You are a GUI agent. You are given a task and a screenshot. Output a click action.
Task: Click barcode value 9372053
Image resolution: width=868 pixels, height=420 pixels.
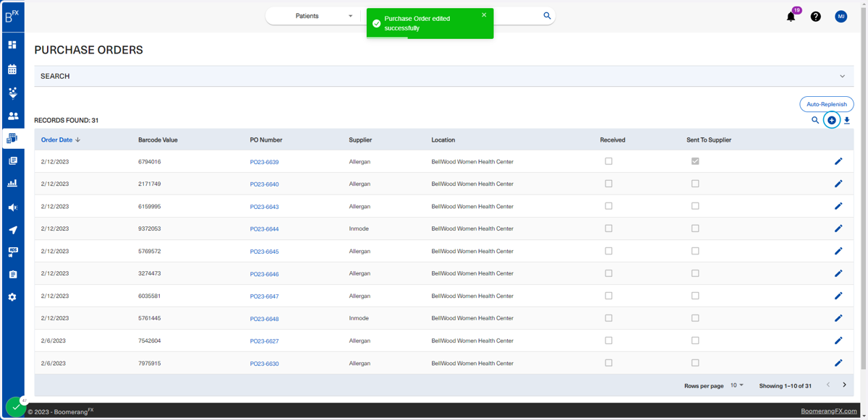pos(150,228)
